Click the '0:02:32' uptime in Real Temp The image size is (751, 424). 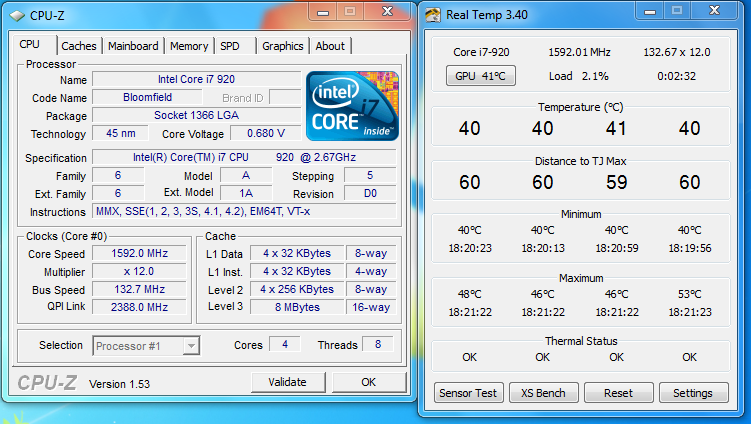(677, 76)
